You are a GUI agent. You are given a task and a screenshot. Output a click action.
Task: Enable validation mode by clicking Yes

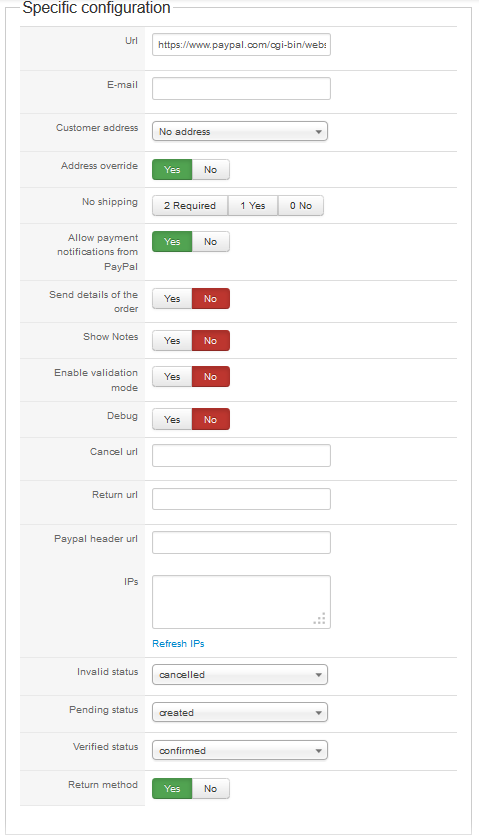pos(172,377)
